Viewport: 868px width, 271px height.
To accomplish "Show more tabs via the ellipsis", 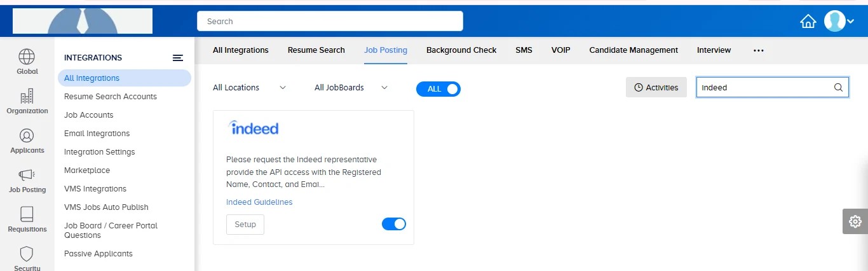I will (758, 50).
